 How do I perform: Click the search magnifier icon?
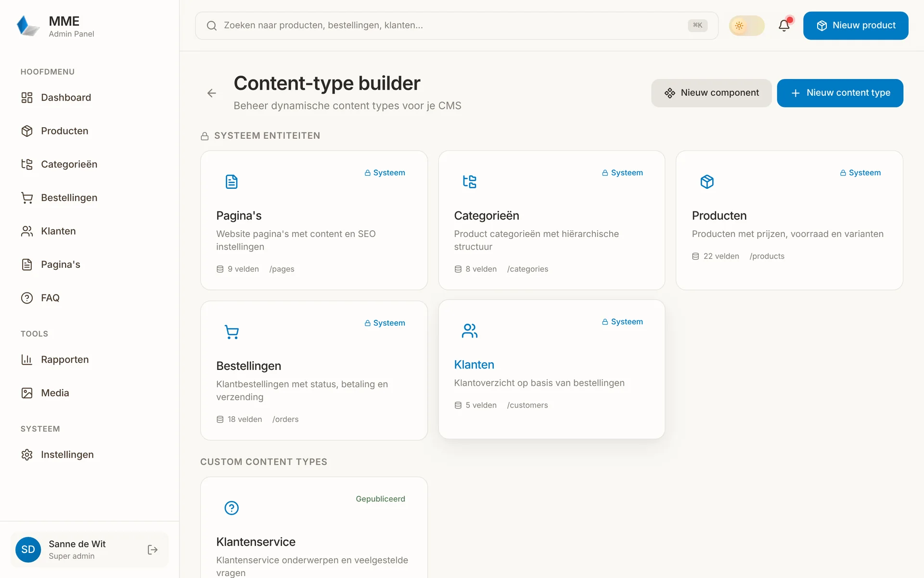point(211,26)
